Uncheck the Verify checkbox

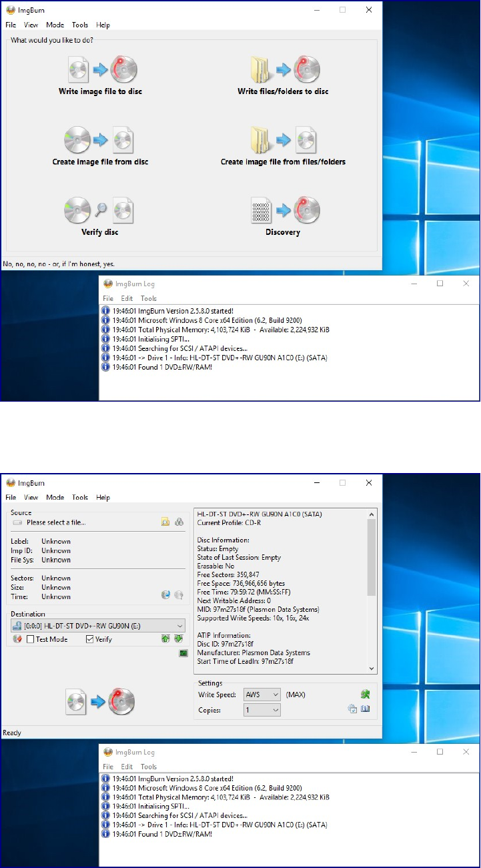click(90, 639)
